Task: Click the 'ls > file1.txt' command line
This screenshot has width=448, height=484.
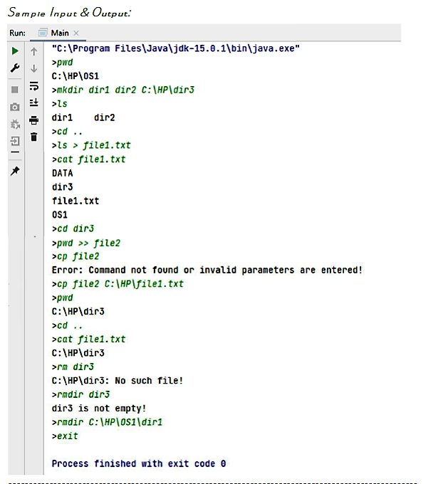Action: click(x=91, y=145)
